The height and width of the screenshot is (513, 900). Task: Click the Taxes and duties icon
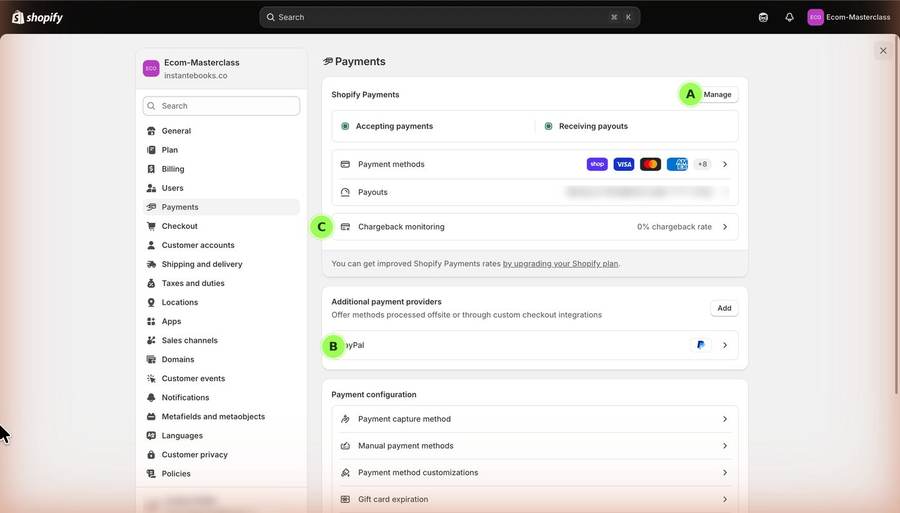151,283
